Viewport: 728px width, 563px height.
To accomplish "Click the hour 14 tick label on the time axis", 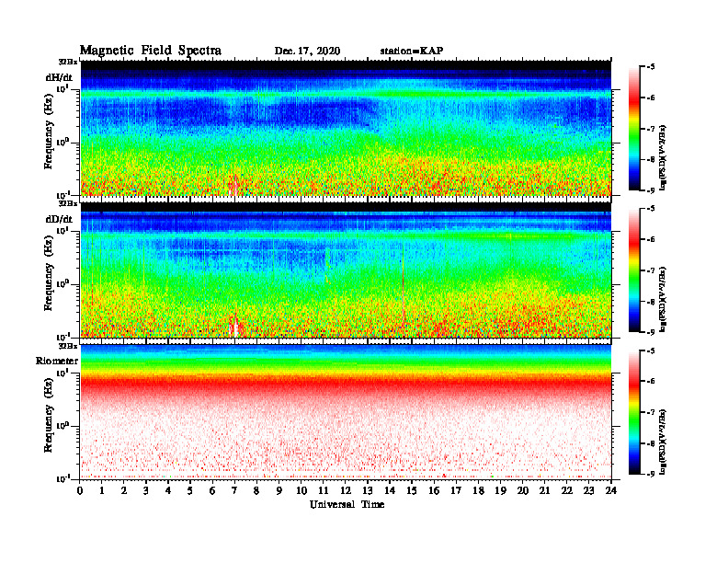I will click(390, 491).
